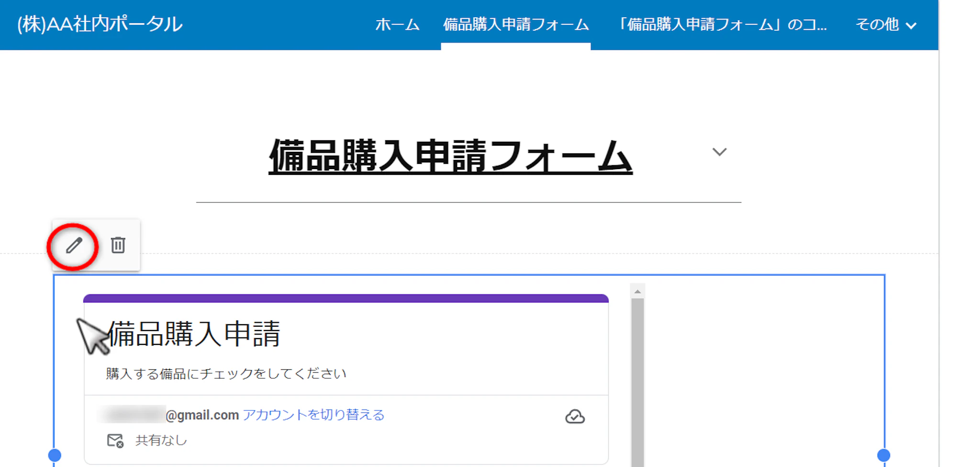The image size is (980, 467).
Task: Select the 備品購入申請フォーム navigation tab
Action: [515, 24]
